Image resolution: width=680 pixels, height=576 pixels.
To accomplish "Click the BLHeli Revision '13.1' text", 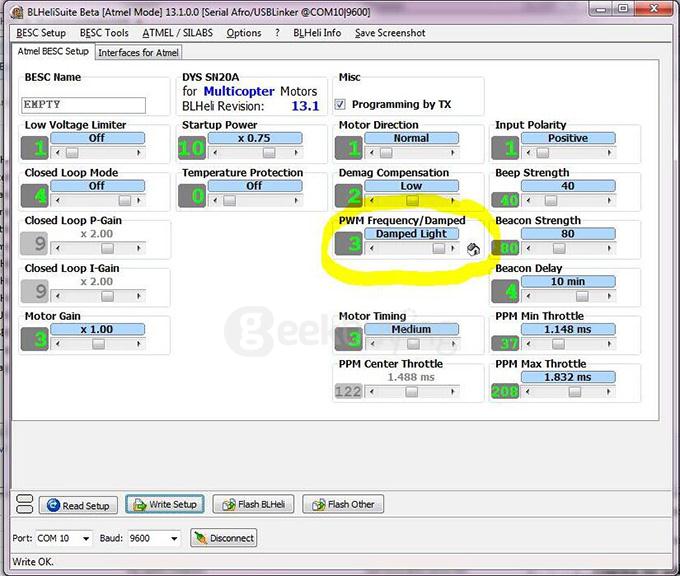I will (305, 106).
